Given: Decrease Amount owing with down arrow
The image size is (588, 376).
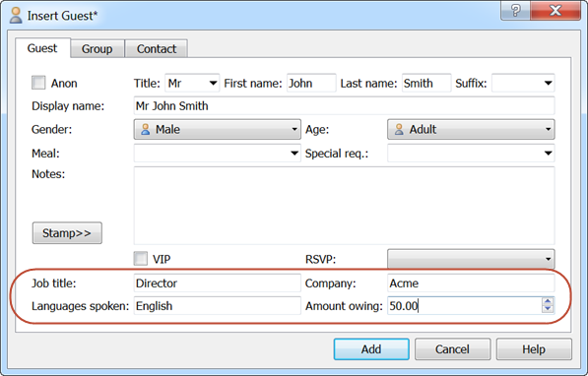Looking at the screenshot, I should (x=548, y=309).
